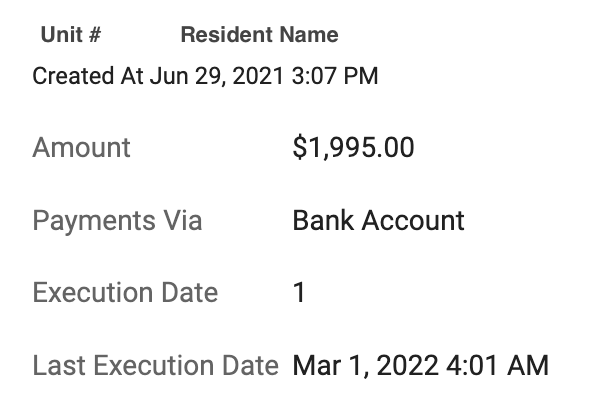Click the "AM" suffix of last execution time
Image resolution: width=602 pixels, height=412 pixels.
click(x=528, y=365)
